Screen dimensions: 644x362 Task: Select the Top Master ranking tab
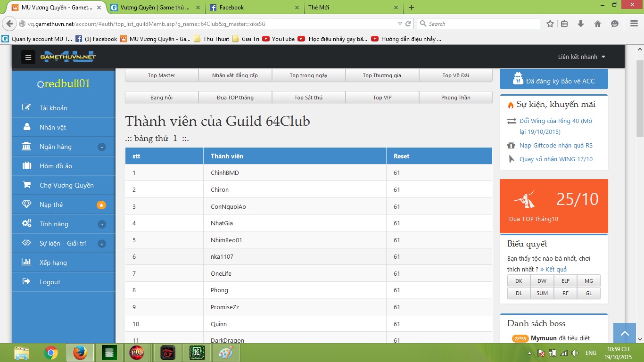[x=161, y=75]
